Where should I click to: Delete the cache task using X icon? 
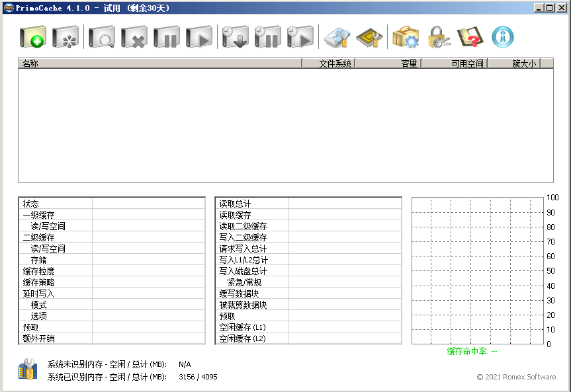click(134, 37)
